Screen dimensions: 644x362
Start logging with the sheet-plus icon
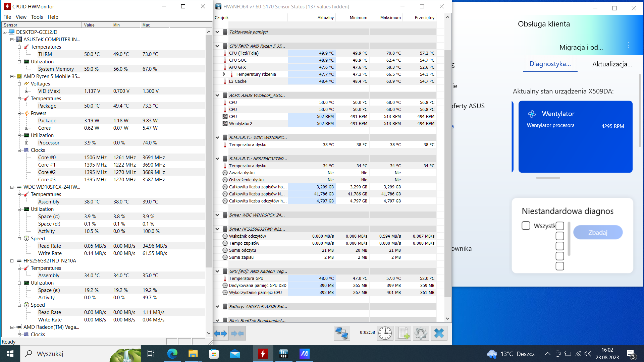(403, 333)
